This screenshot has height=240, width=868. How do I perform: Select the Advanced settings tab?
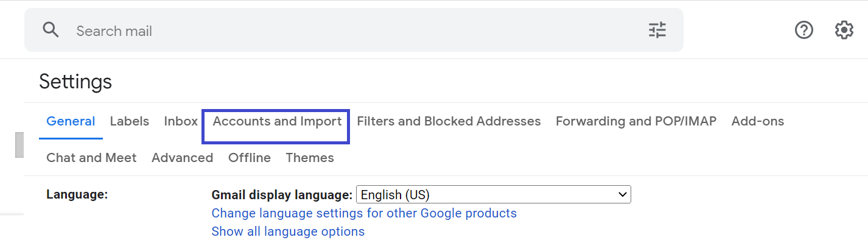coord(182,158)
